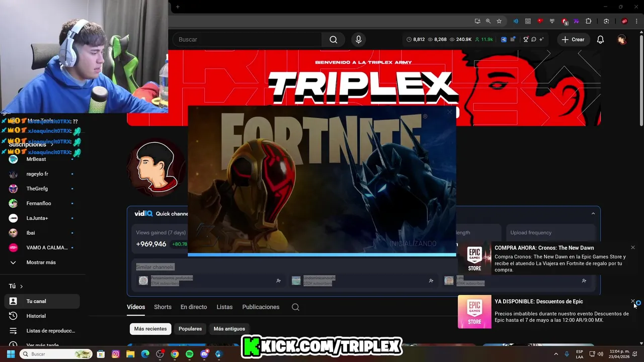The width and height of the screenshot is (644, 362).
Task: Switch to the En directo tab
Action: pos(194,307)
